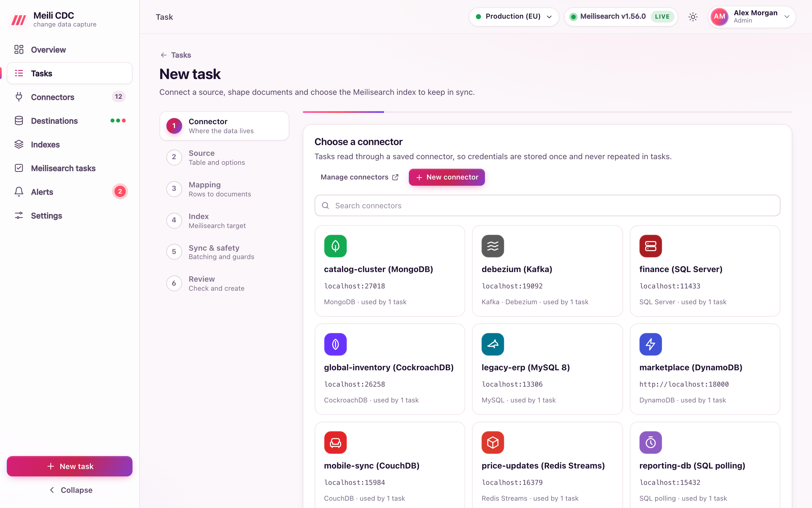Click the New task sidebar button
812x508 pixels.
69,466
